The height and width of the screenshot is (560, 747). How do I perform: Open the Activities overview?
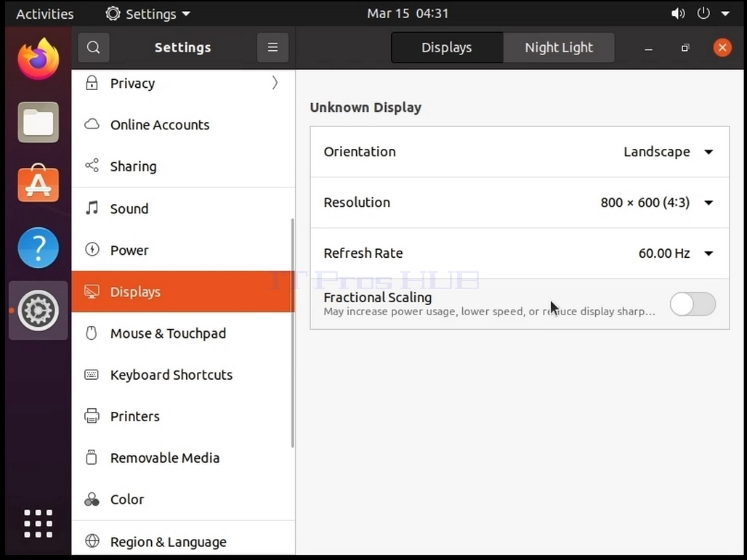click(x=45, y=14)
